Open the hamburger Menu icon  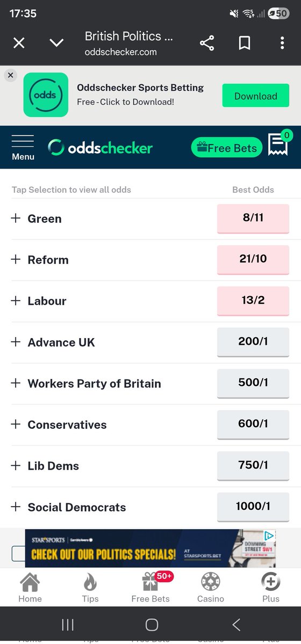tap(23, 148)
